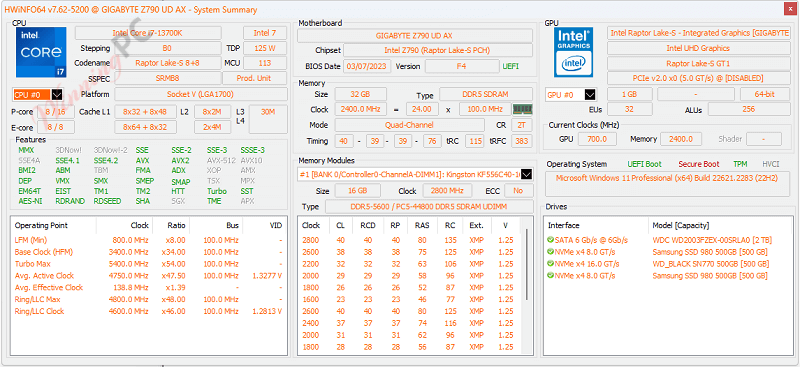
Task: Select the Ring/LLC Max row
Action: [148, 299]
